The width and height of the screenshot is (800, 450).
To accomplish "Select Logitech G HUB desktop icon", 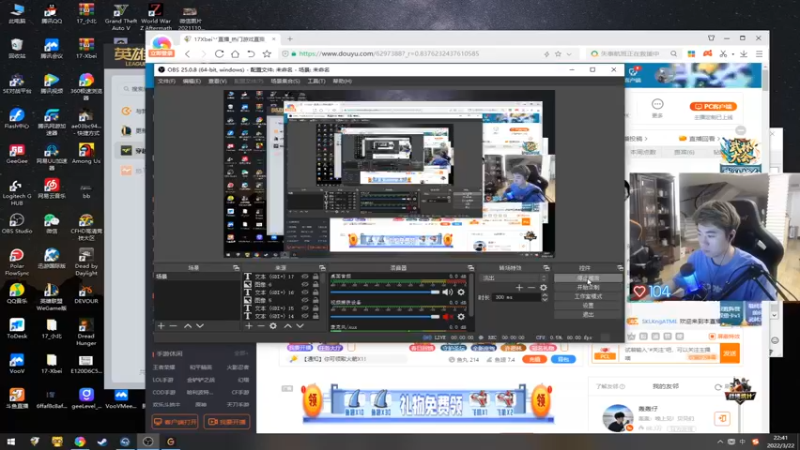I will 17,192.
